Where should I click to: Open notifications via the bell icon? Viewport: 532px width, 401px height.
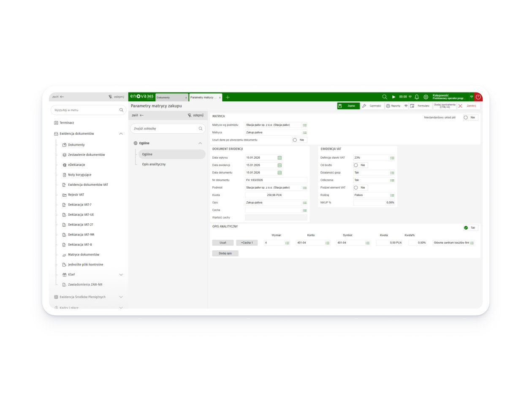coord(417,97)
